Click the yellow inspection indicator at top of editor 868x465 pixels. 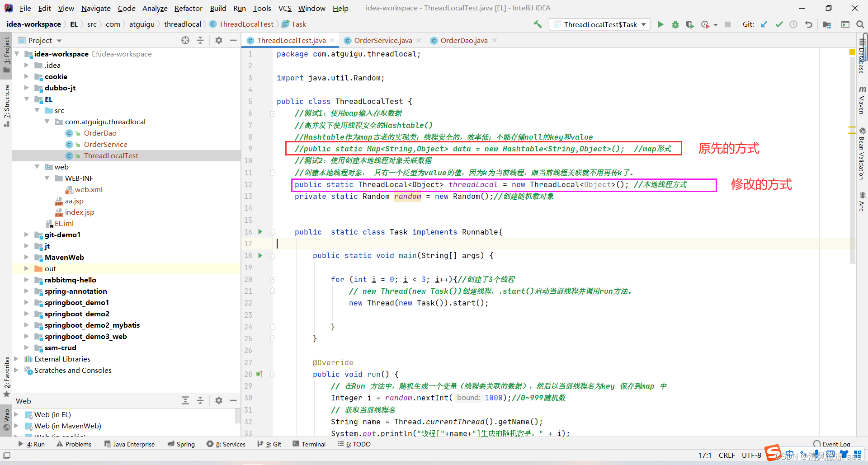tap(852, 52)
